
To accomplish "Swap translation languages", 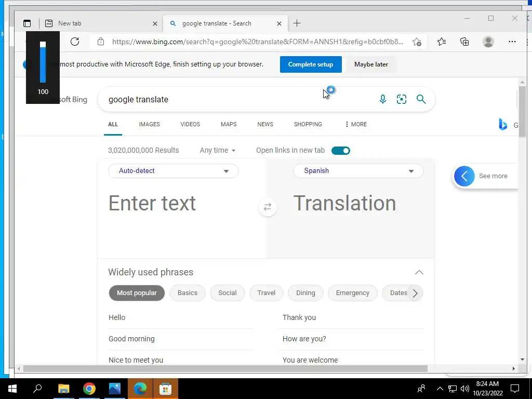I will coord(268,207).
